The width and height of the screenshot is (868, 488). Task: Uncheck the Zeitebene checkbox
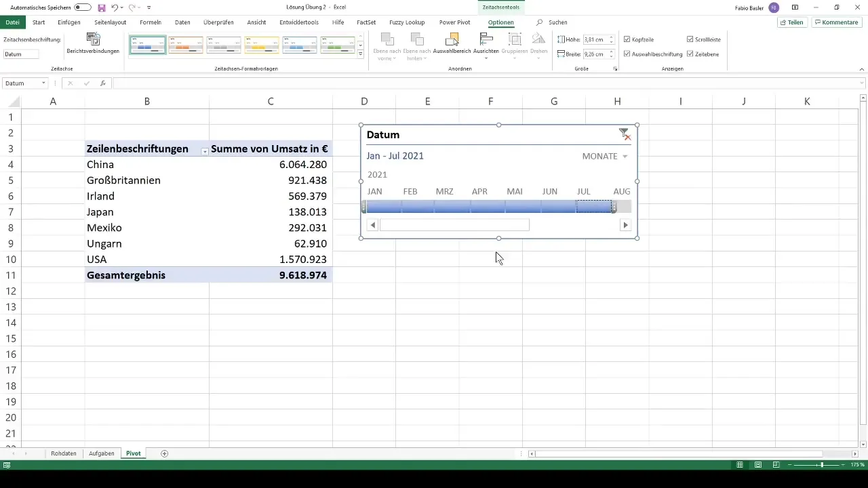690,54
